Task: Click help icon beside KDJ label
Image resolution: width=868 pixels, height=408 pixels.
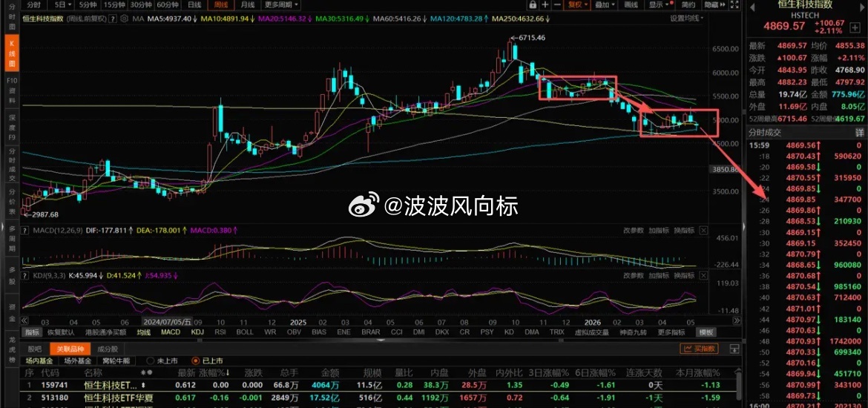Action: tap(24, 275)
